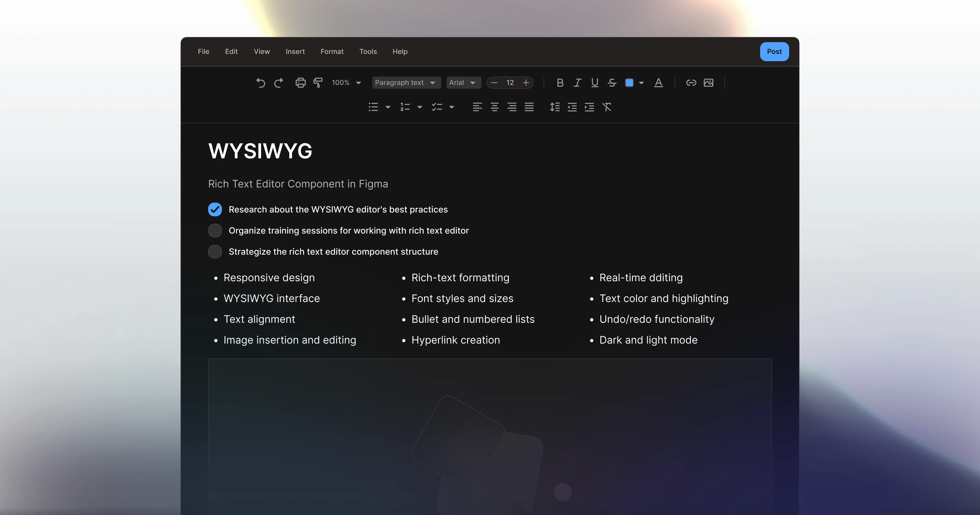Open the 100% zoom dropdown
Screen dimensions: 980x515
point(346,83)
